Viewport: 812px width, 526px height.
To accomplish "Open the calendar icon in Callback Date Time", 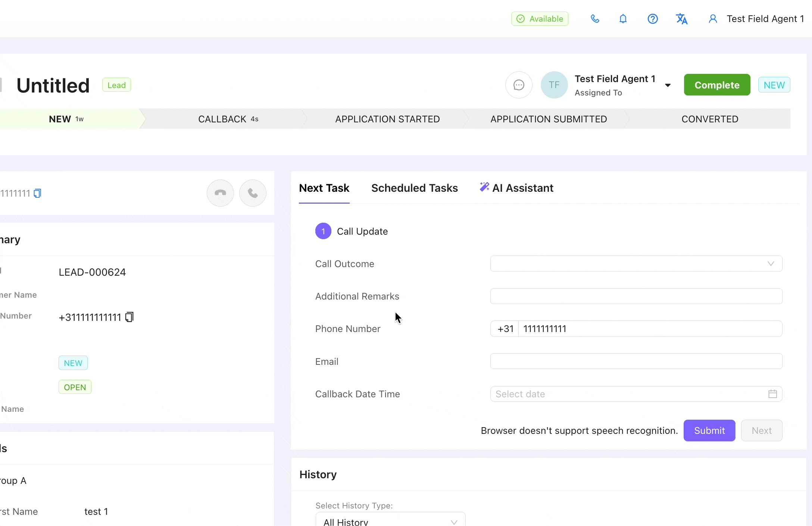I will tap(772, 394).
